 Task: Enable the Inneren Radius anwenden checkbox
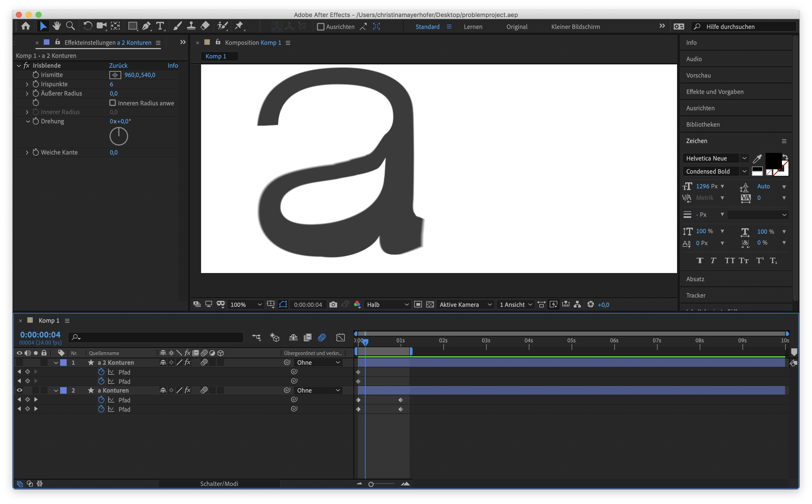pyautogui.click(x=113, y=103)
